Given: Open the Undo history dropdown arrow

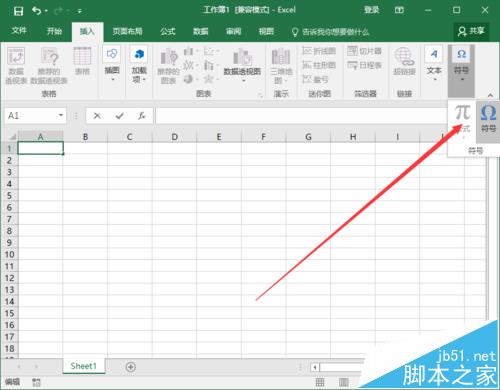Looking at the screenshot, I should click(46, 11).
